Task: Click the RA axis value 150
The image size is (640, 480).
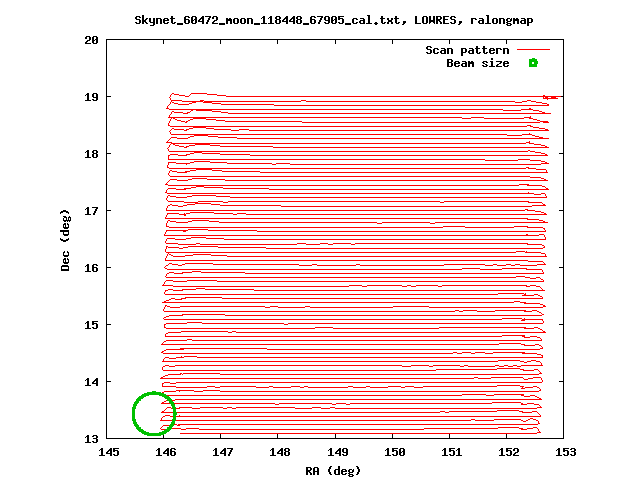Action: pyautogui.click(x=395, y=452)
